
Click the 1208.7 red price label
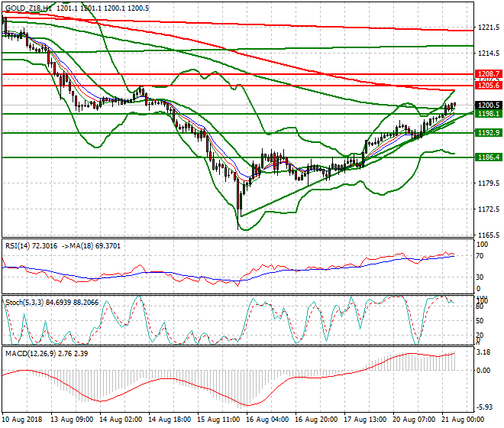point(488,73)
